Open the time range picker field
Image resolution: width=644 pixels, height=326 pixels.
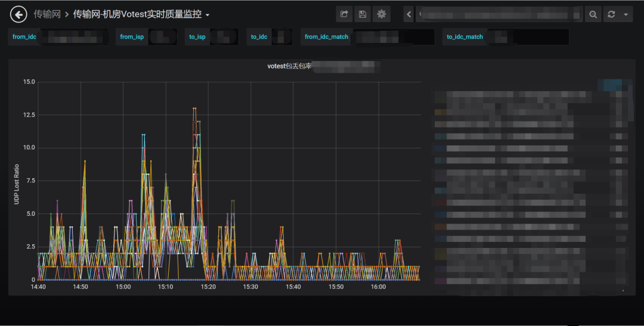pyautogui.click(x=499, y=14)
